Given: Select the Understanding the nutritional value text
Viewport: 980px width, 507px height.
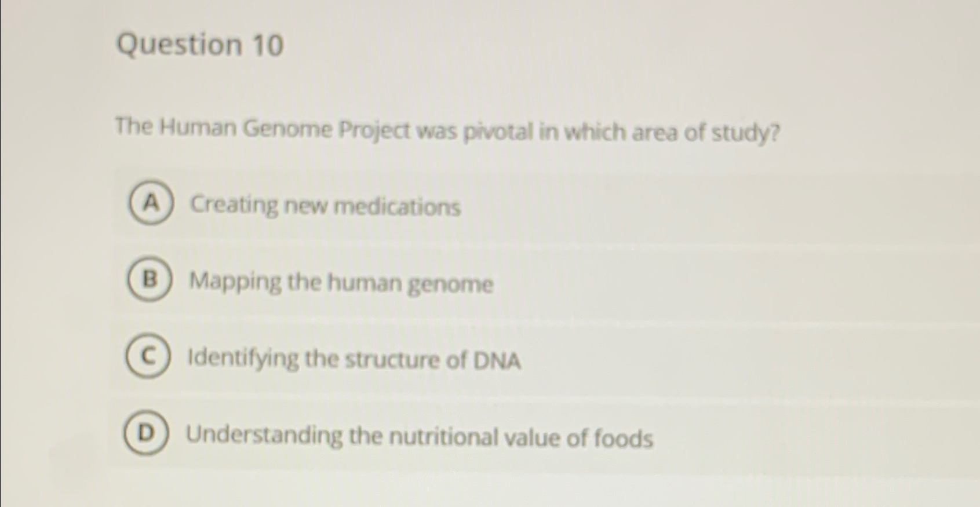Looking at the screenshot, I should coord(420,437).
